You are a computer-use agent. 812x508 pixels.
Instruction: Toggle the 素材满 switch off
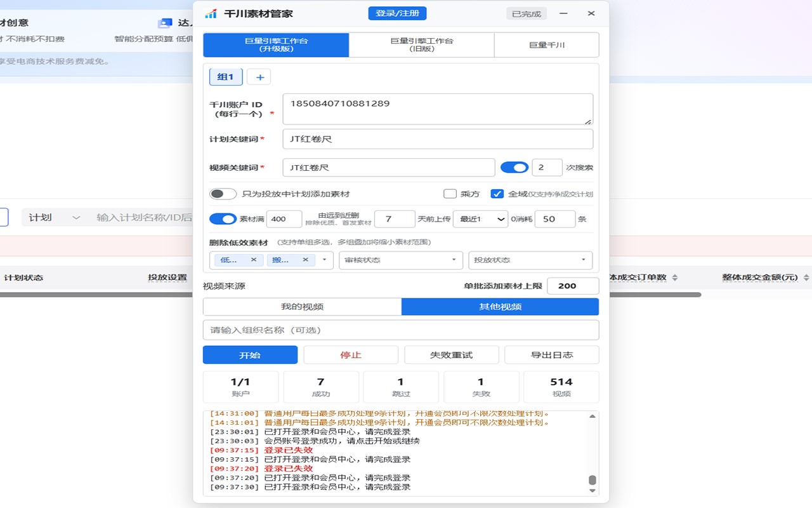click(223, 218)
